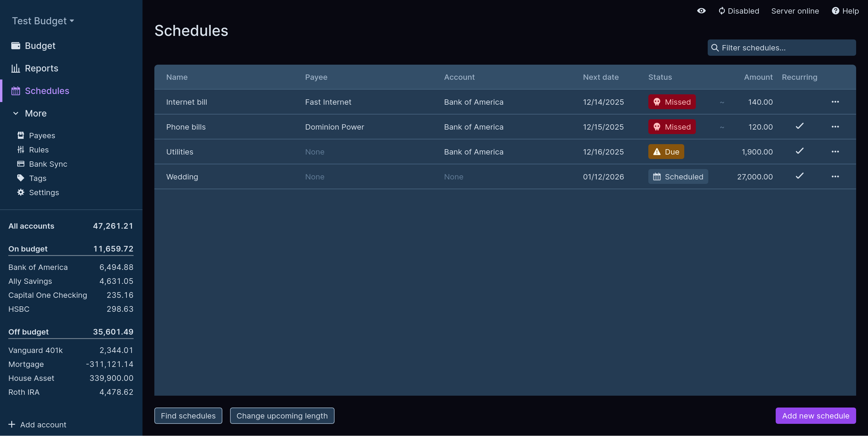Click the Change upcoming length button

[282, 416]
